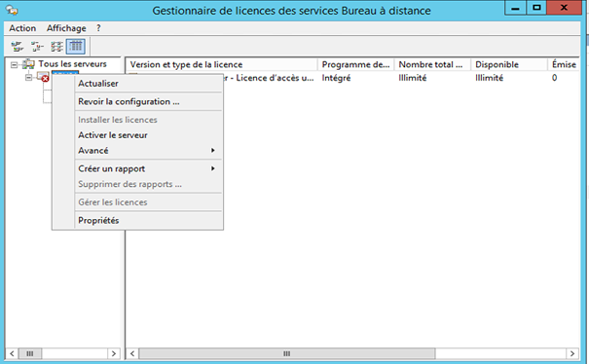Click the list pane's right scroll arrow
589x364 pixels.
[x=572, y=353]
